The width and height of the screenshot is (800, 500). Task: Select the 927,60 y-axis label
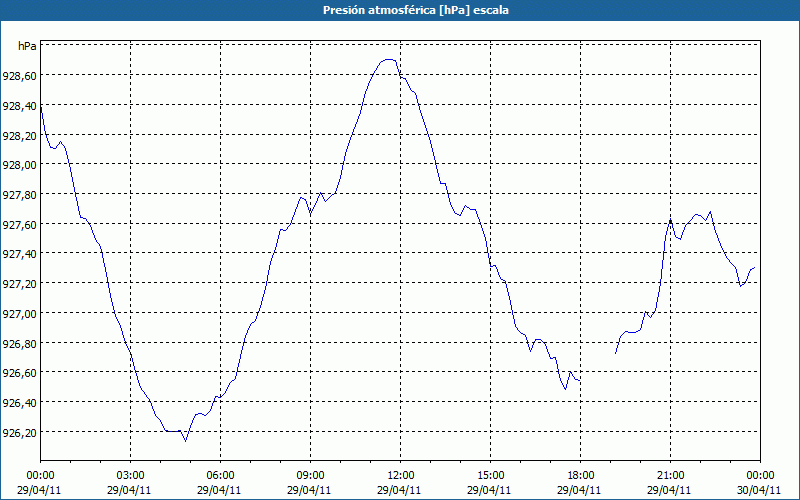(x=19, y=224)
